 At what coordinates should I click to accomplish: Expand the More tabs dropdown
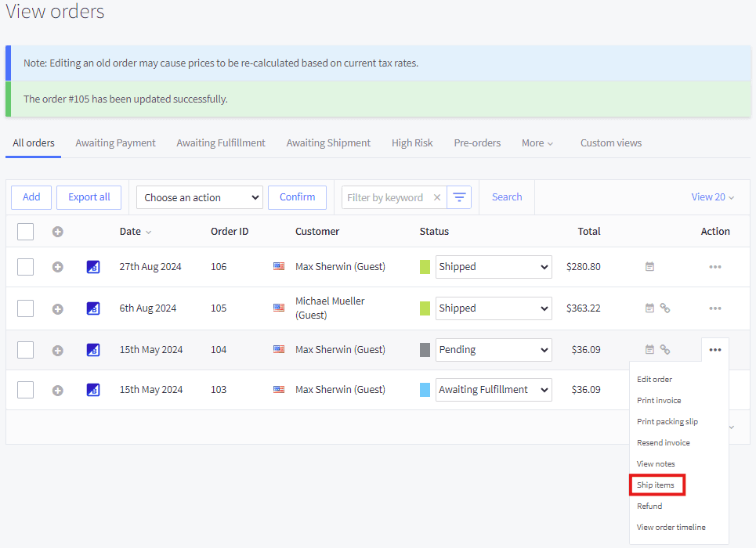tap(537, 143)
